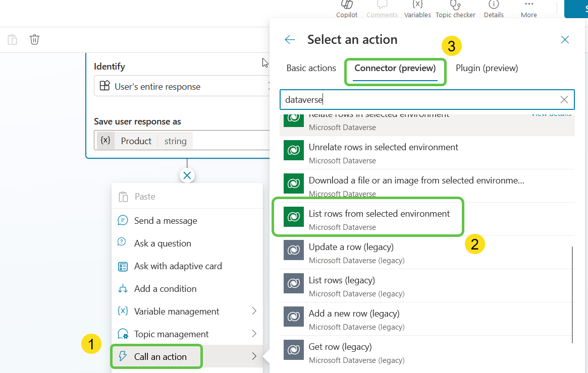Close the add-node menu X button
Viewport: 588px width, 373px height.
pyautogui.click(x=187, y=175)
